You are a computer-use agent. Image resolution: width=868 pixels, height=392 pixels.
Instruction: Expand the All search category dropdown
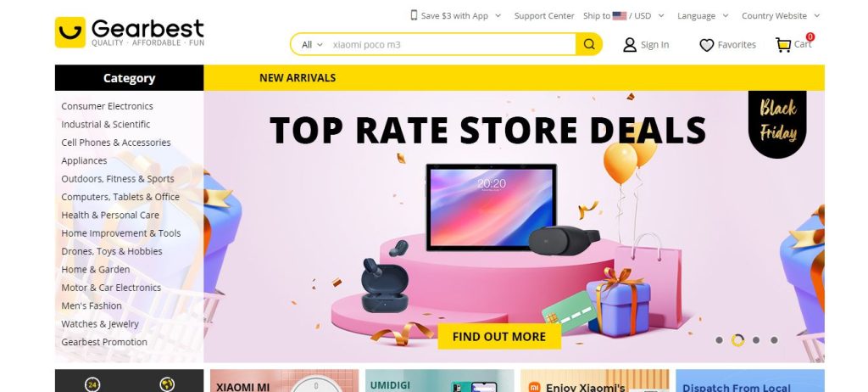pos(312,45)
